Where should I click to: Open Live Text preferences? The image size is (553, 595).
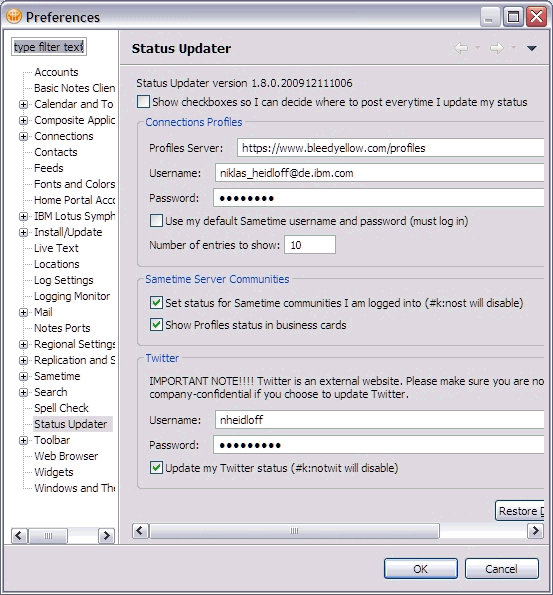point(56,248)
